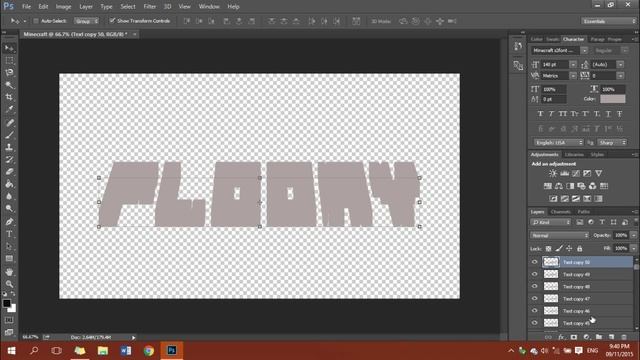Click the layer style fx icon
The height and width of the screenshot is (360, 640).
click(x=561, y=337)
